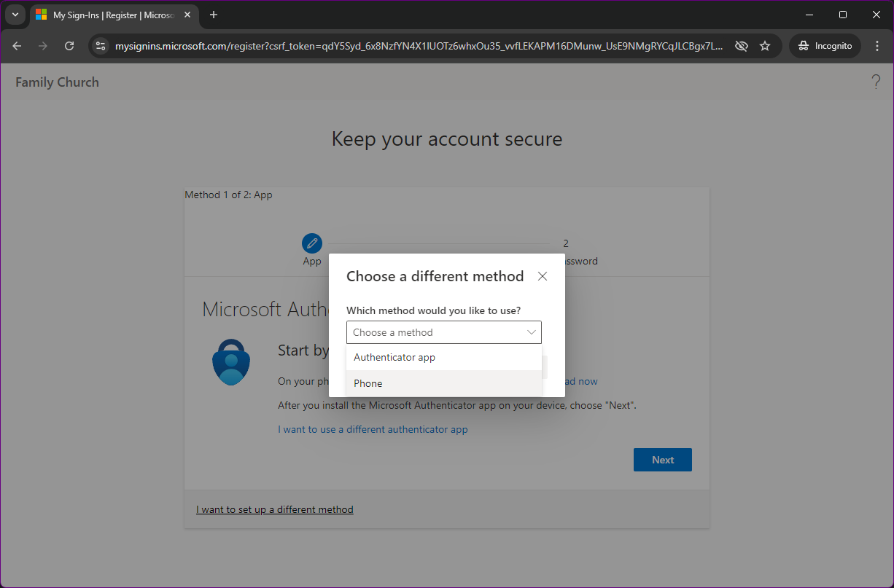Click the Microsoft Authenticator lock icon
Screen dimensions: 894x588
click(231, 362)
